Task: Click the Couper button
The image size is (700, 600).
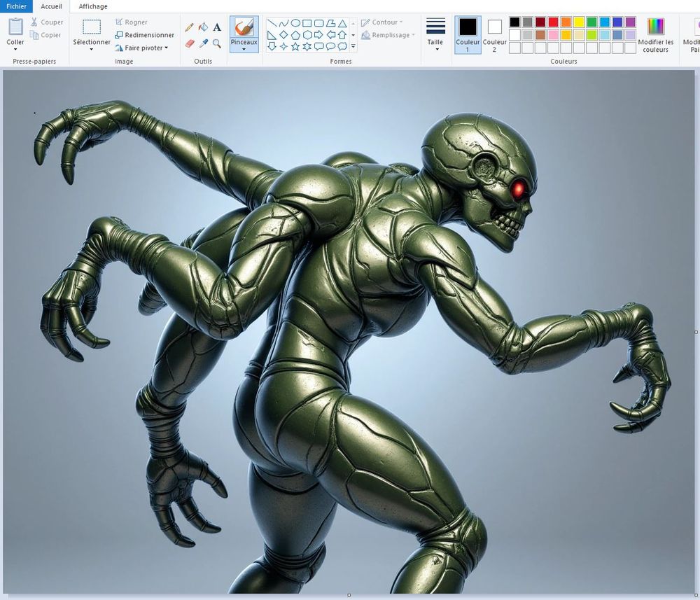Action: pos(47,22)
